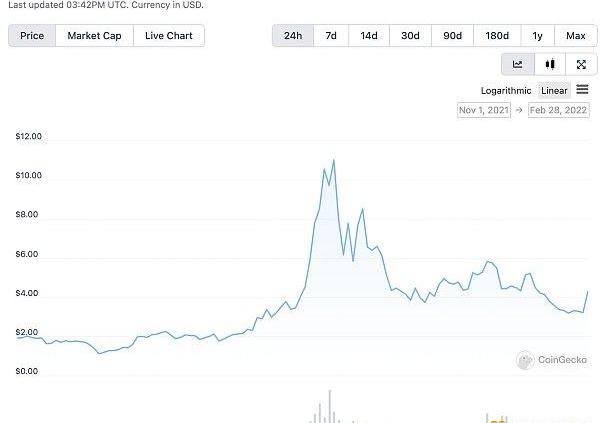Open the Feb 28, 2022 end date picker
The width and height of the screenshot is (600, 423).
[x=558, y=110]
